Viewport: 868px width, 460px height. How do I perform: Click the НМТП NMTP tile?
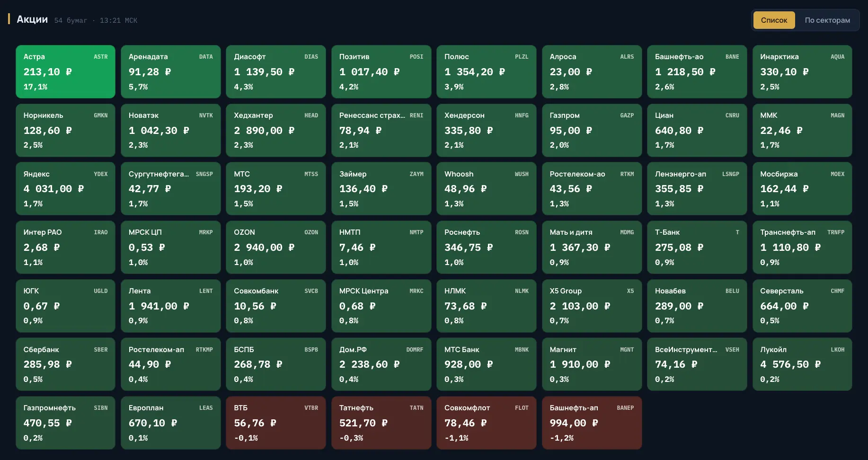[x=381, y=247]
